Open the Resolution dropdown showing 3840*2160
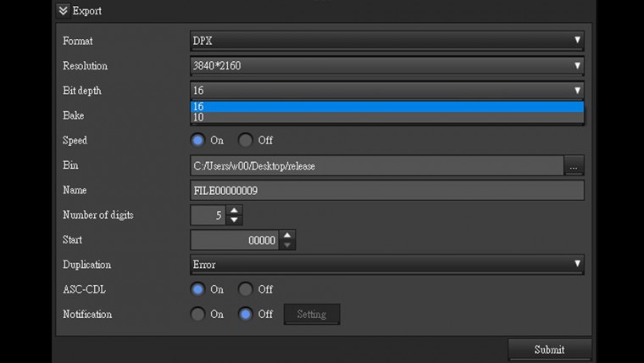This screenshot has width=644, height=363. pyautogui.click(x=386, y=65)
